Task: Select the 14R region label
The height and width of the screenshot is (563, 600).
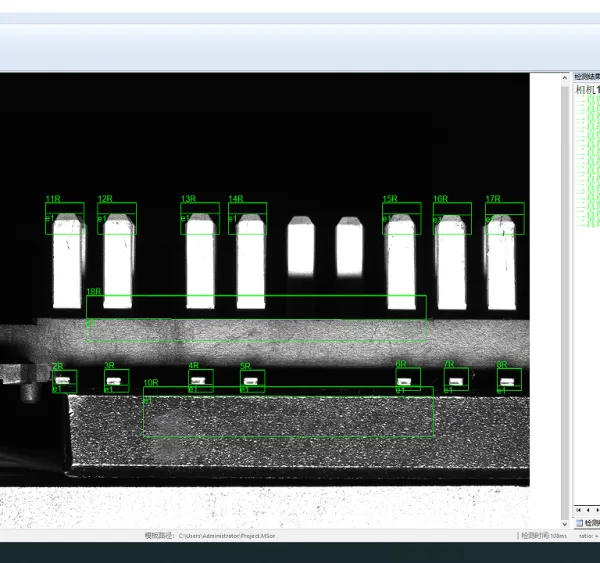Action: point(236,199)
